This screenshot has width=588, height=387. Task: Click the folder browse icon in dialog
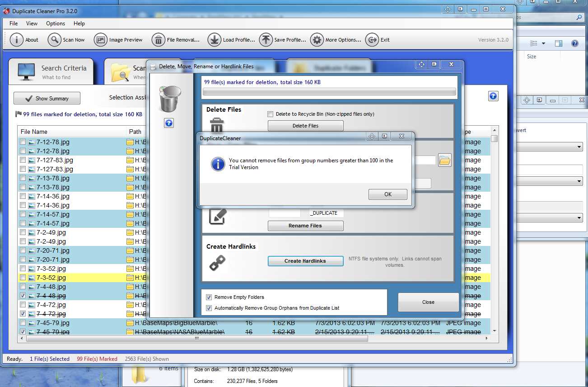445,160
